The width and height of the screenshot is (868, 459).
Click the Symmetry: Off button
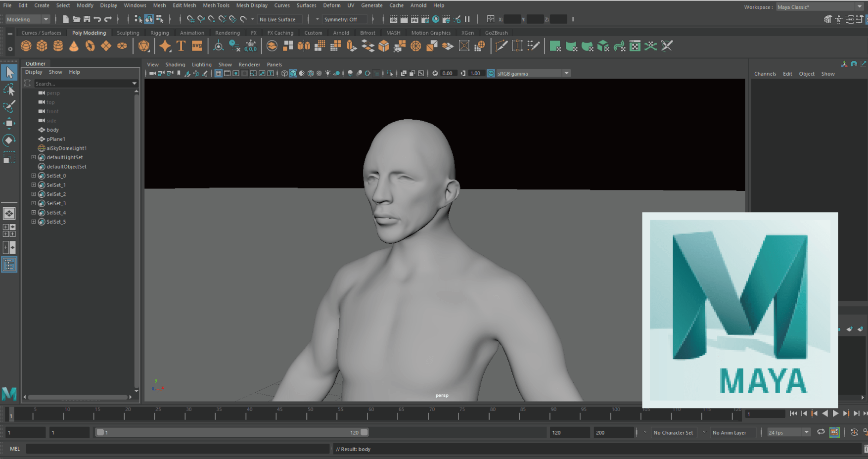pos(344,19)
